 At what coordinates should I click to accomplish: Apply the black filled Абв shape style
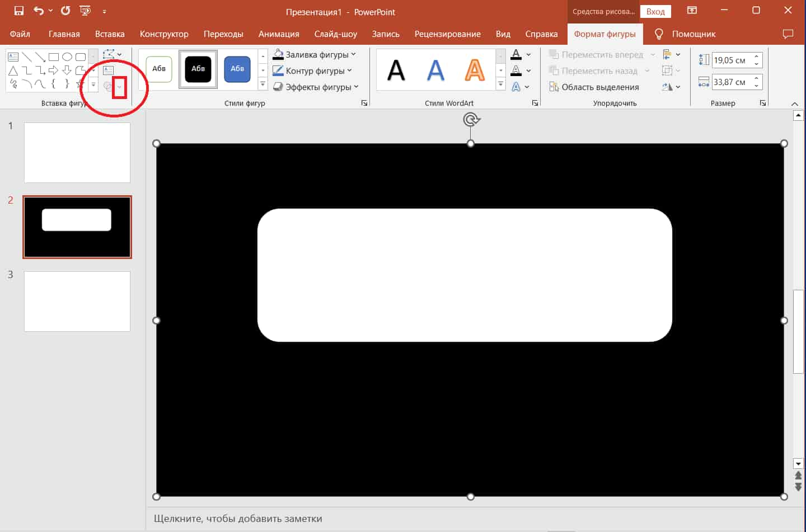click(x=198, y=69)
